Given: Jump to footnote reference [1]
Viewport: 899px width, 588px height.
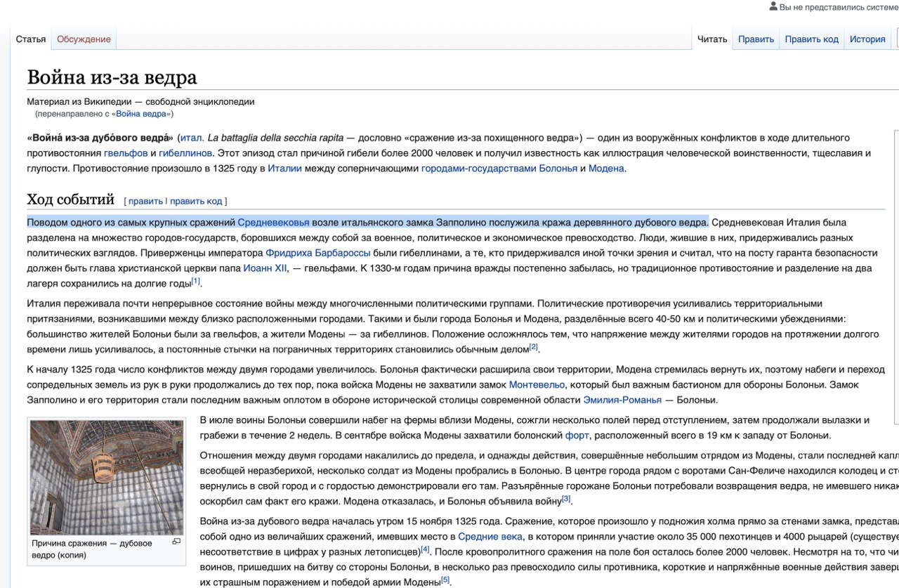Looking at the screenshot, I should (x=196, y=281).
